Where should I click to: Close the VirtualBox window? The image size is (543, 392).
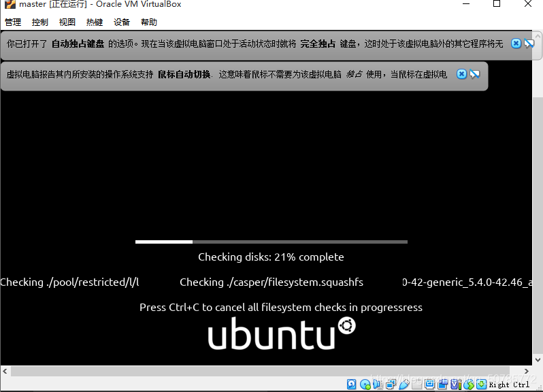(528, 4)
